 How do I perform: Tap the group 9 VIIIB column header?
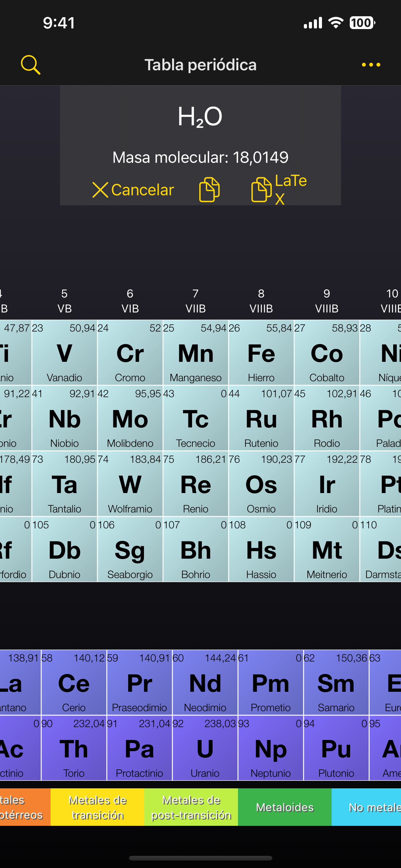(327, 301)
